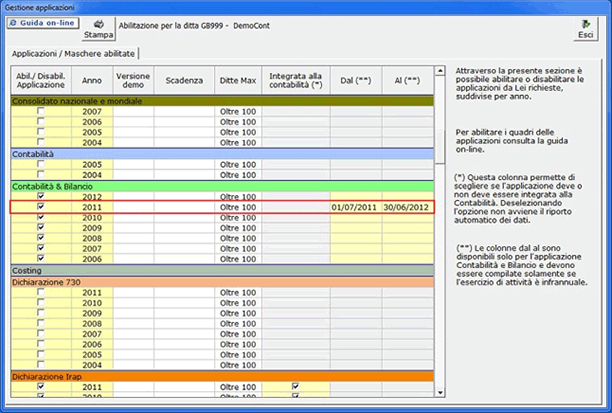Click Al cell for Contabilità & Bilancio 2010
Screen dimensions: 612x413
click(x=407, y=217)
